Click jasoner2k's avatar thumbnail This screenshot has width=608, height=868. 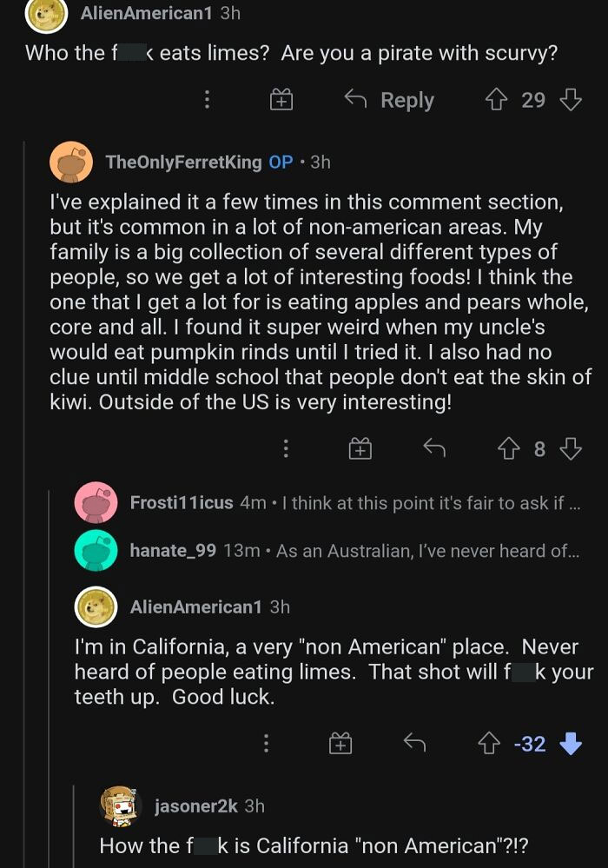coord(118,805)
